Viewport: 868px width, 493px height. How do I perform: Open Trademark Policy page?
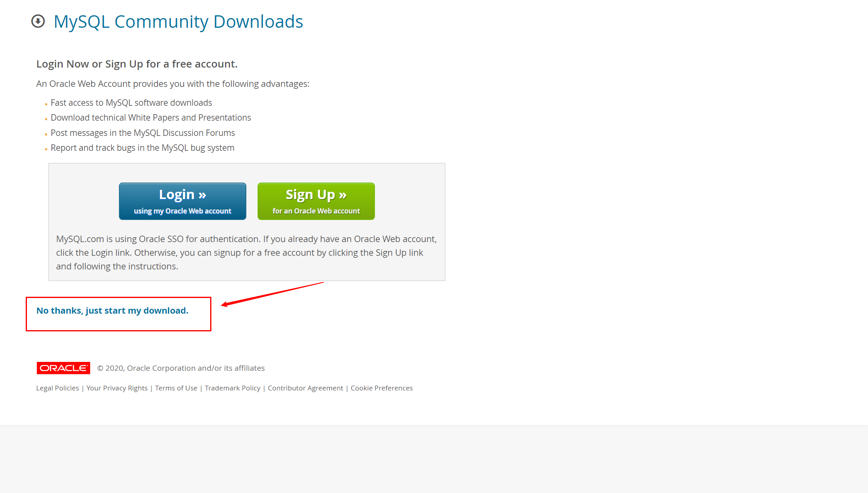coord(232,388)
